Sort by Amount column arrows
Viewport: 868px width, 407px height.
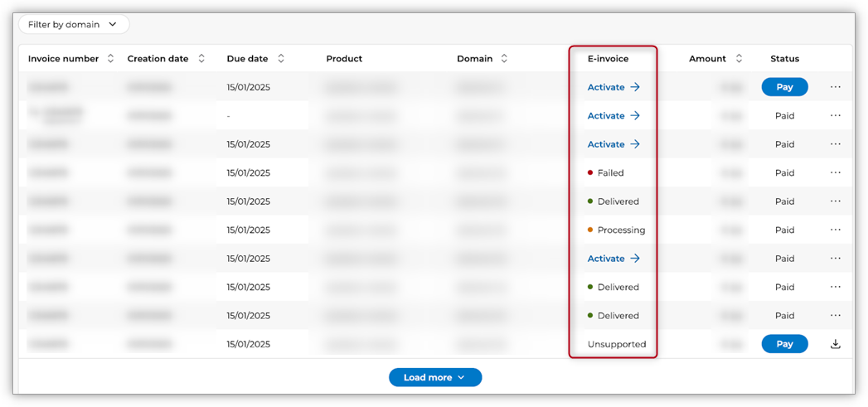click(x=739, y=59)
